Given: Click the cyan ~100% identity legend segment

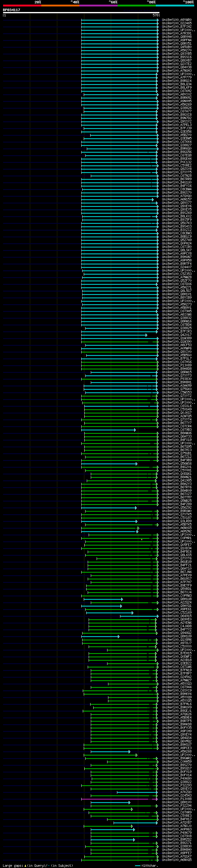Looking at the screenshot, I should (175, 6).
